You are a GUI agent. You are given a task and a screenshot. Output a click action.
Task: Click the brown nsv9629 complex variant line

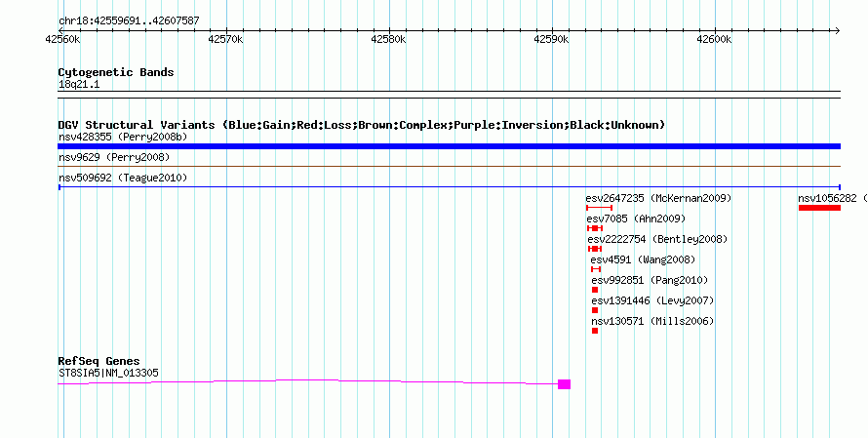pyautogui.click(x=449, y=166)
